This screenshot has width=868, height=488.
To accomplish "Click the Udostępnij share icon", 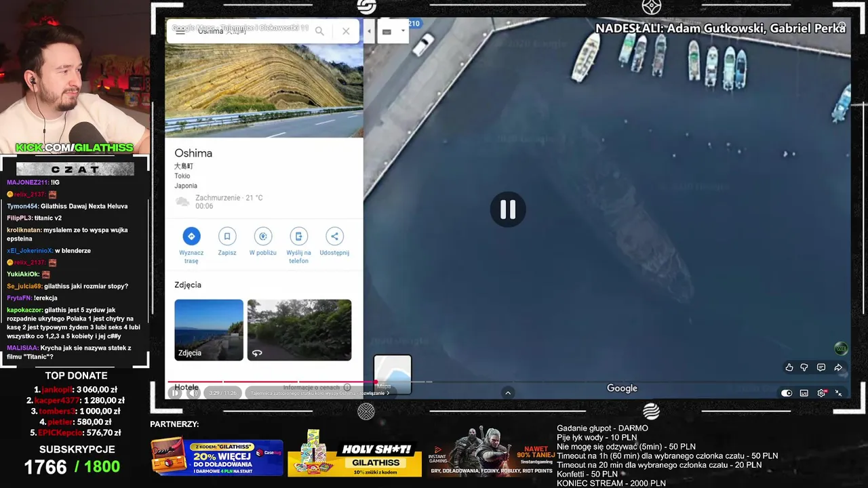I will [x=334, y=236].
